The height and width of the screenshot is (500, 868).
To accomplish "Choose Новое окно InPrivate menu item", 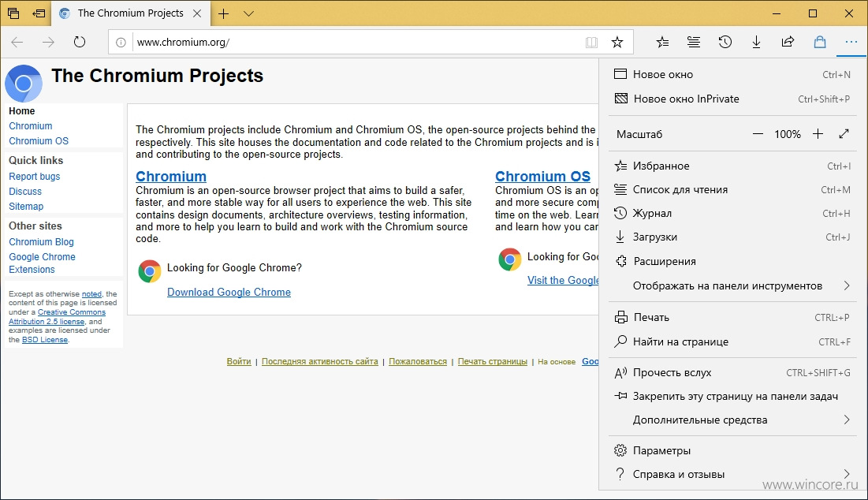I will 732,99.
